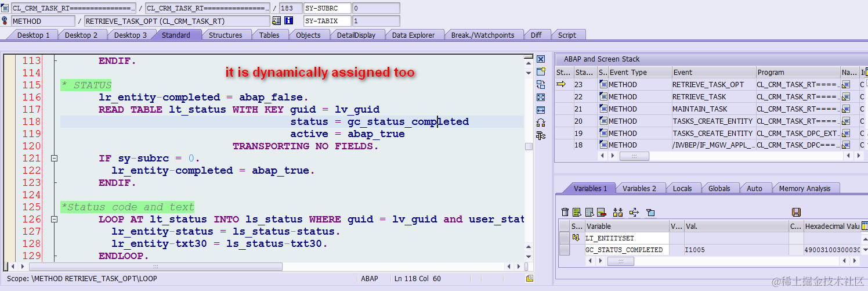Screen dimensions: 868x291
Task: Click the navigation icon in MAINTAIN_TASK stack row
Action: [846, 109]
